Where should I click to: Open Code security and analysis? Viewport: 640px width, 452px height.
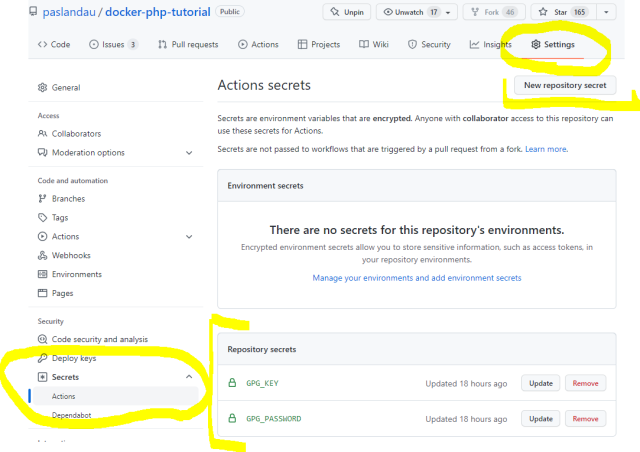point(100,339)
